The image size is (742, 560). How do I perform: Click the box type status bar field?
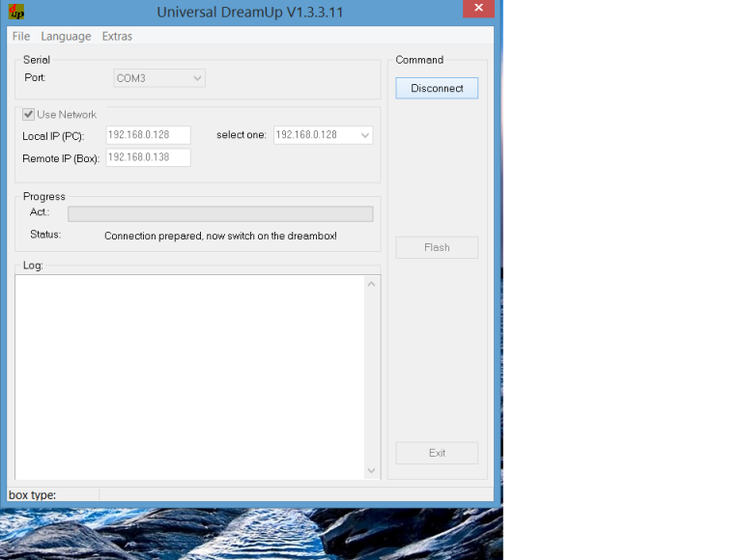pyautogui.click(x=53, y=495)
